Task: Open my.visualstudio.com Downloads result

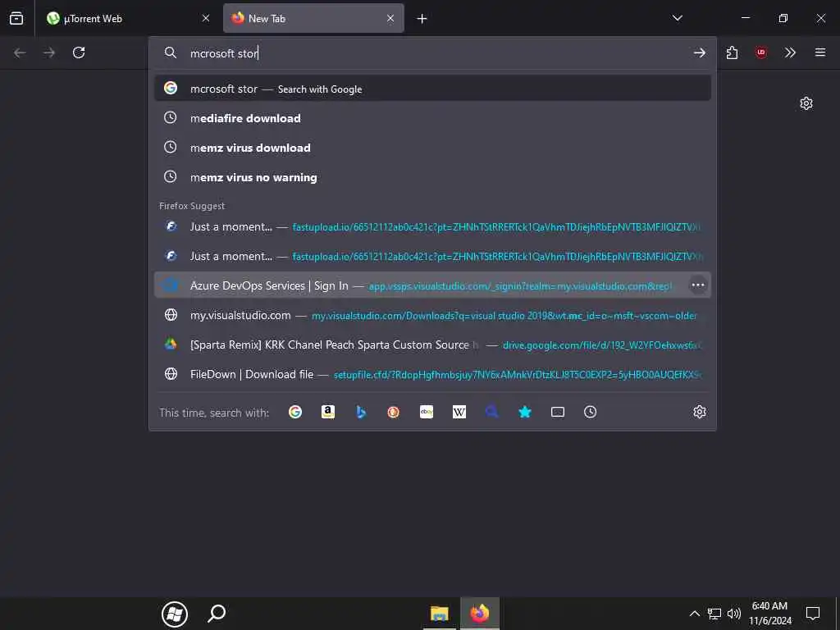Action: tap(432, 315)
